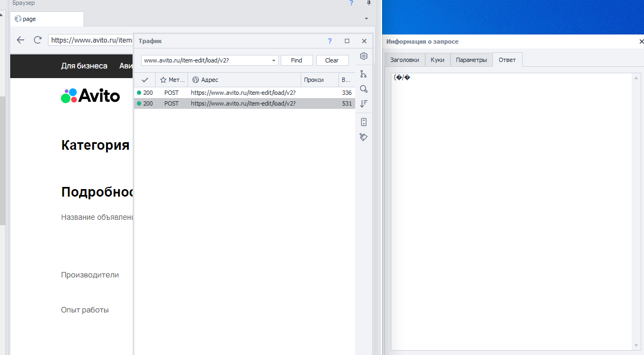The width and height of the screenshot is (644, 355).
Task: Click the device icon in traffic sidebar
Action: coord(363,122)
